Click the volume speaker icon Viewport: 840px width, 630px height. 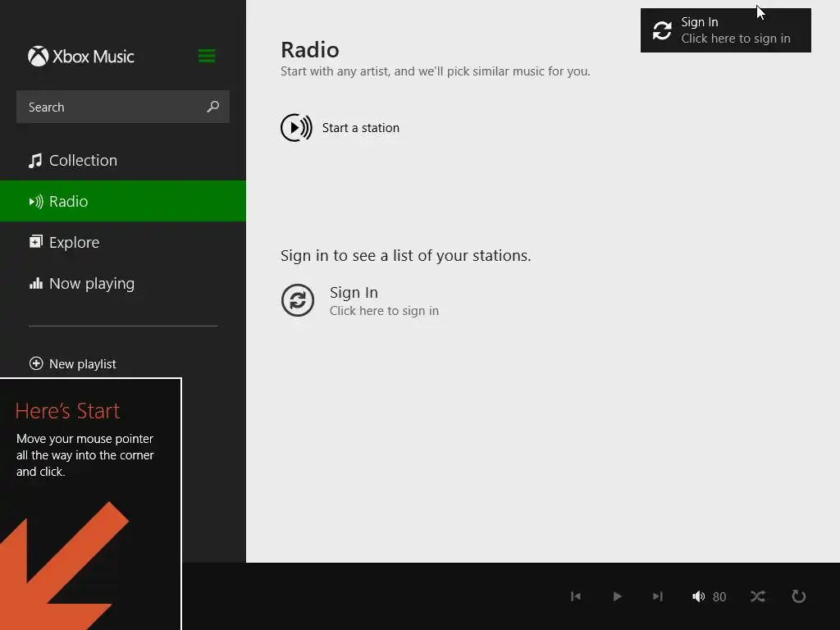click(698, 596)
